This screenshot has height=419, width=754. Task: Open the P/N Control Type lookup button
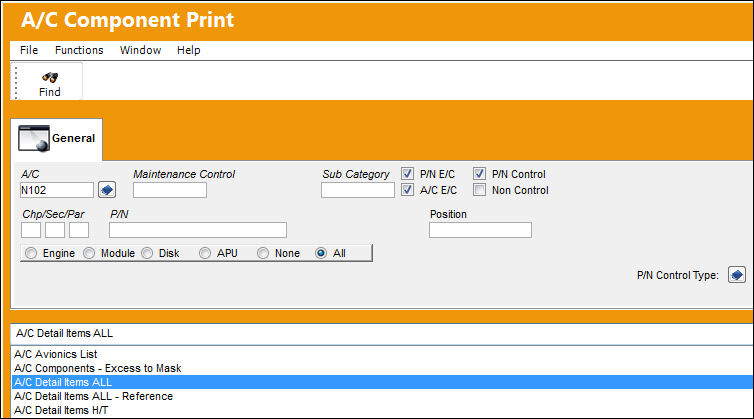tap(737, 275)
